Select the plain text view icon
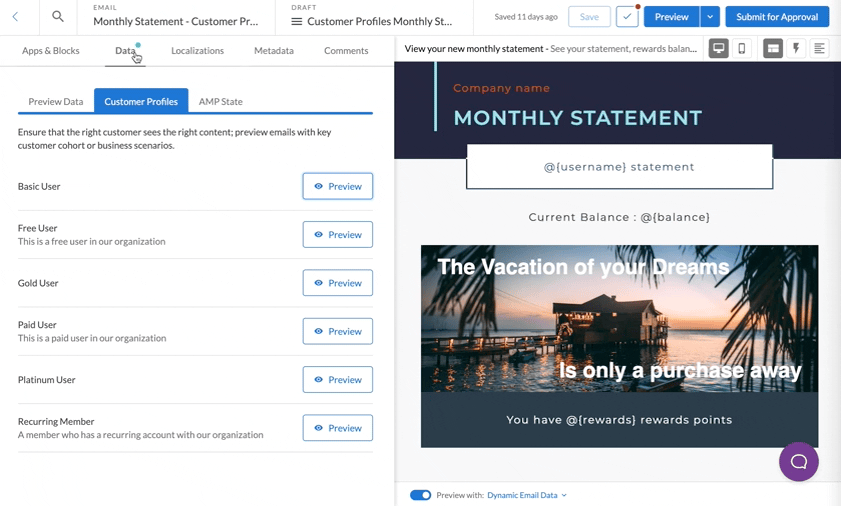Screen dimensions: 841x506 click(819, 48)
